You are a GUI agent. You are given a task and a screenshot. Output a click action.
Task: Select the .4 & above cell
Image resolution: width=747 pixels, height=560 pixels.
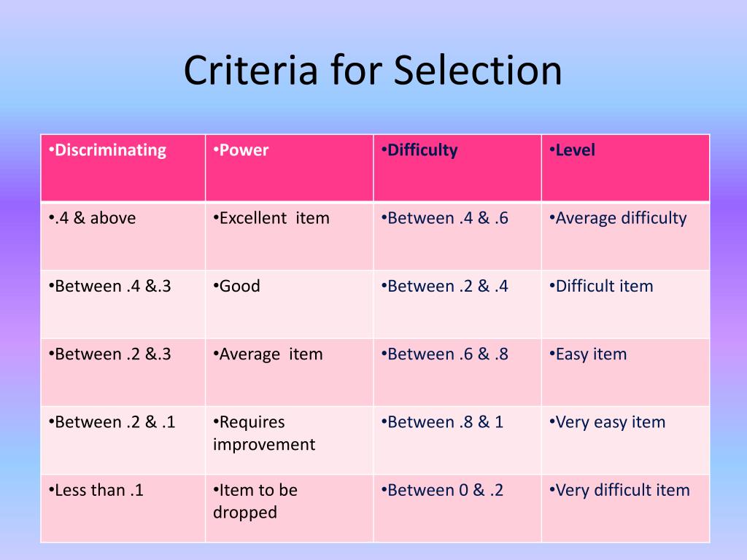123,236
